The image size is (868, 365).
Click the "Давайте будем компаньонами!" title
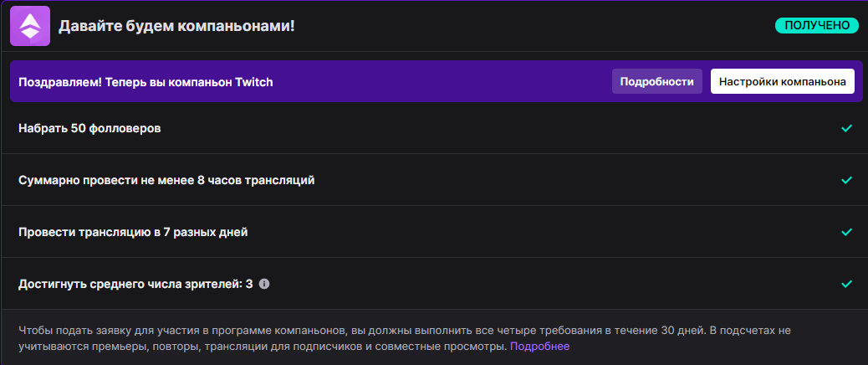coord(176,26)
